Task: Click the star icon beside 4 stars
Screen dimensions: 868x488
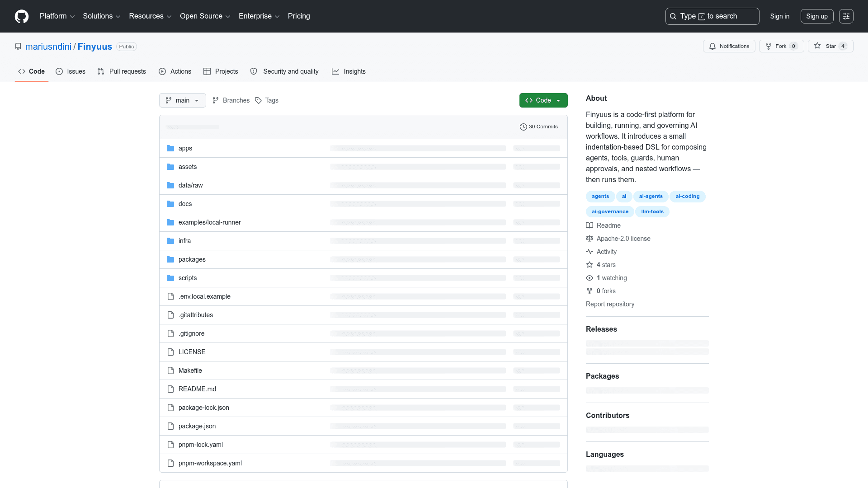Action: click(590, 265)
